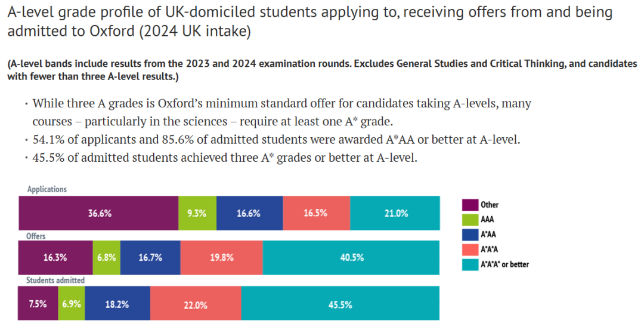The image size is (644, 333).
Task: Select the blue A*AA legend swatch
Action: tap(470, 234)
